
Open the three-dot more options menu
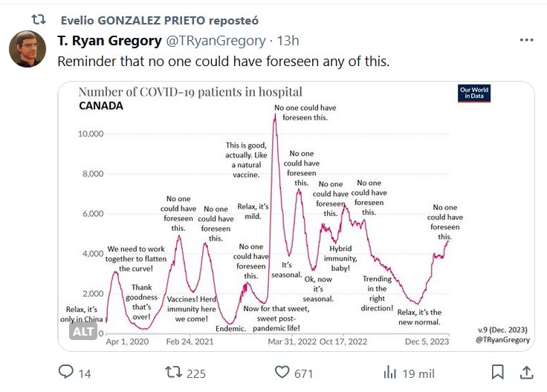(526, 41)
